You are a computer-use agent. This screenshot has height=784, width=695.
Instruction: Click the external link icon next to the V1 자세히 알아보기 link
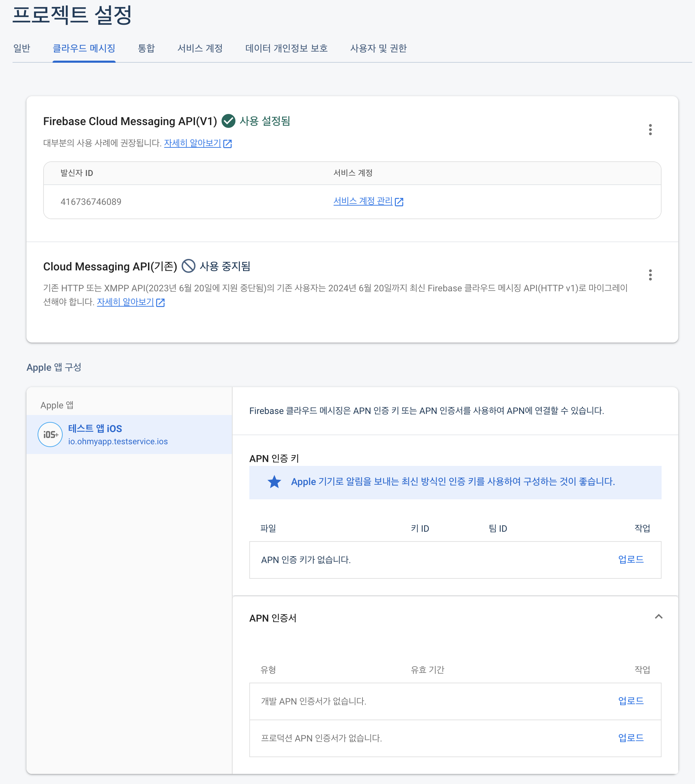[x=227, y=144]
